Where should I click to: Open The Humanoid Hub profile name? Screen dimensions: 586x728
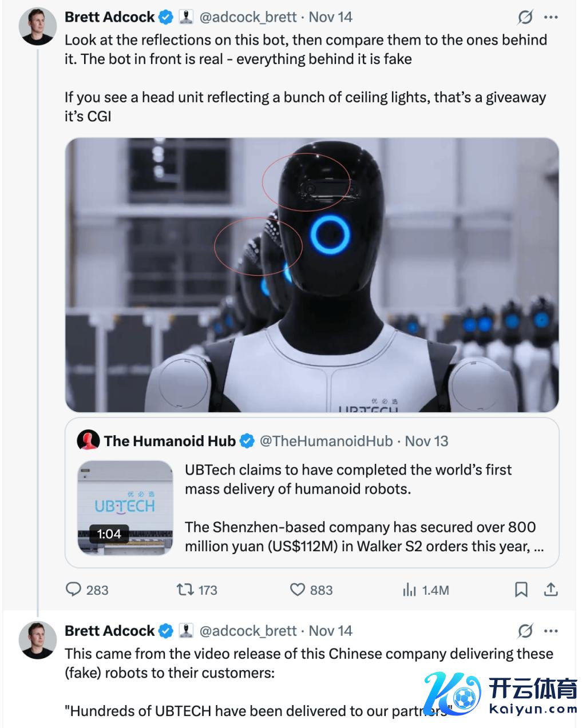[169, 441]
